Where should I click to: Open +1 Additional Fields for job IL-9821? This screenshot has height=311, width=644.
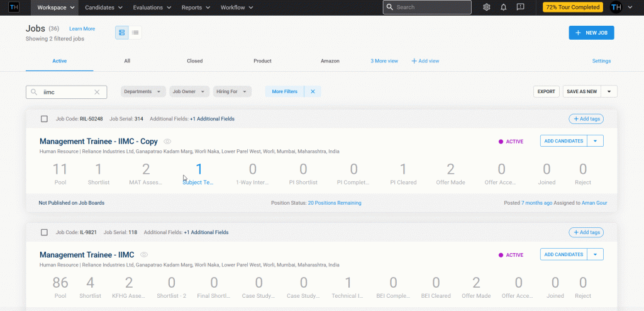click(x=206, y=232)
